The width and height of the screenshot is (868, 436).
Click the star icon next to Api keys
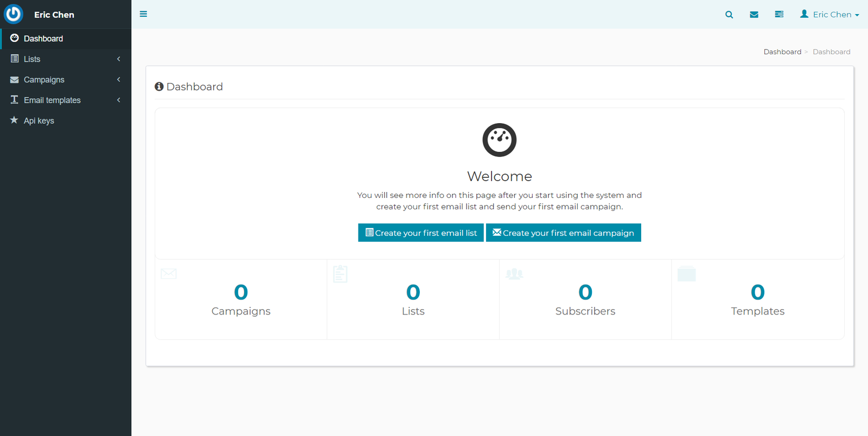[14, 120]
